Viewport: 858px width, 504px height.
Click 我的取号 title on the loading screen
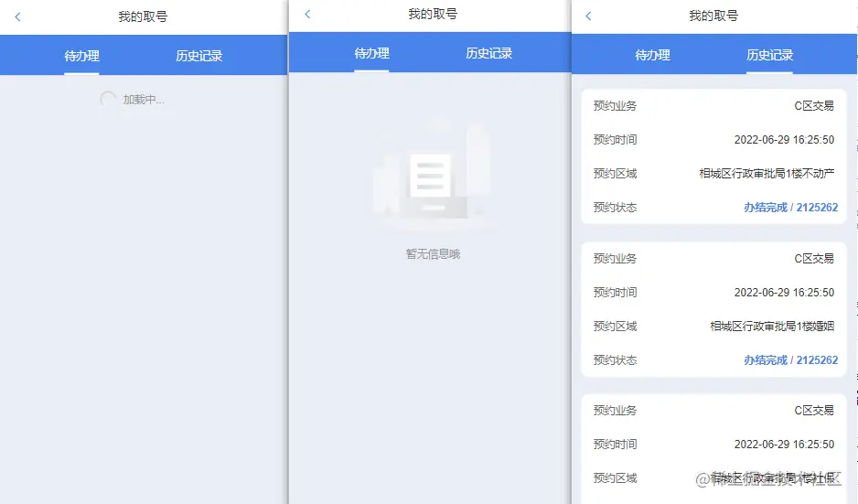[x=143, y=17]
